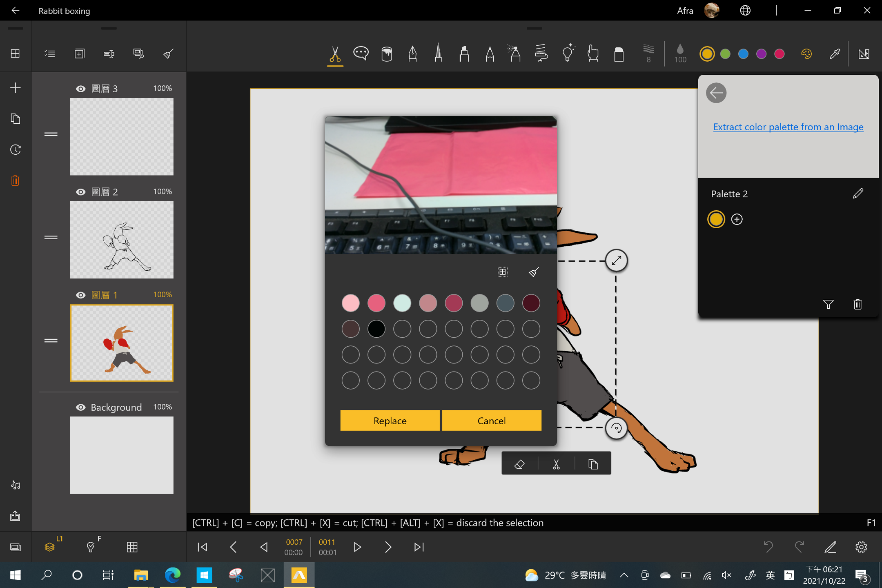
Task: Select the pen nib tool
Action: coord(412,53)
